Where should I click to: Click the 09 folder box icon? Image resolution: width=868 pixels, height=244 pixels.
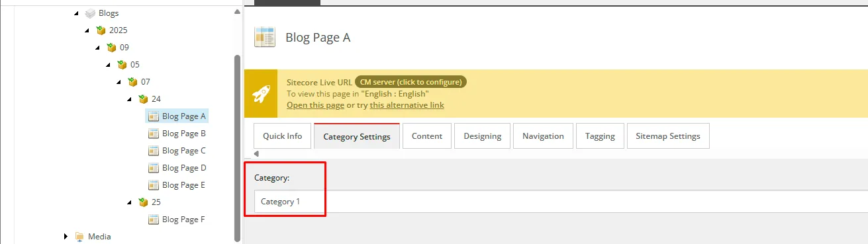(111, 48)
